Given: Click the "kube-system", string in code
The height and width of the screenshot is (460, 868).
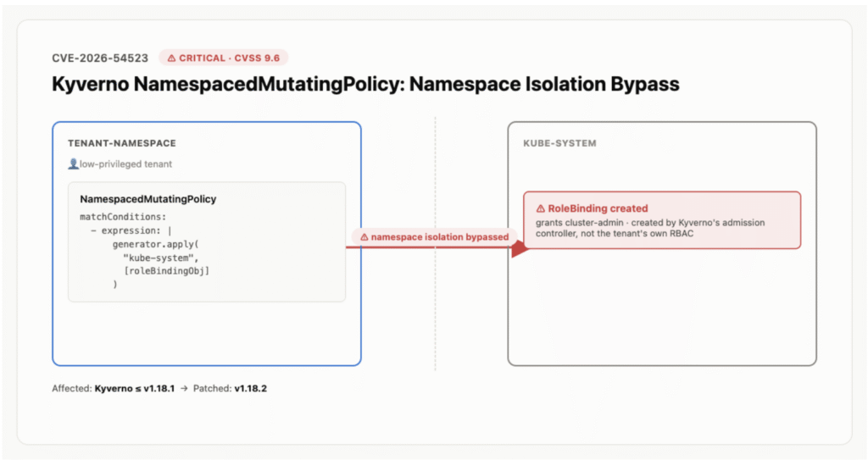Looking at the screenshot, I should 160,258.
